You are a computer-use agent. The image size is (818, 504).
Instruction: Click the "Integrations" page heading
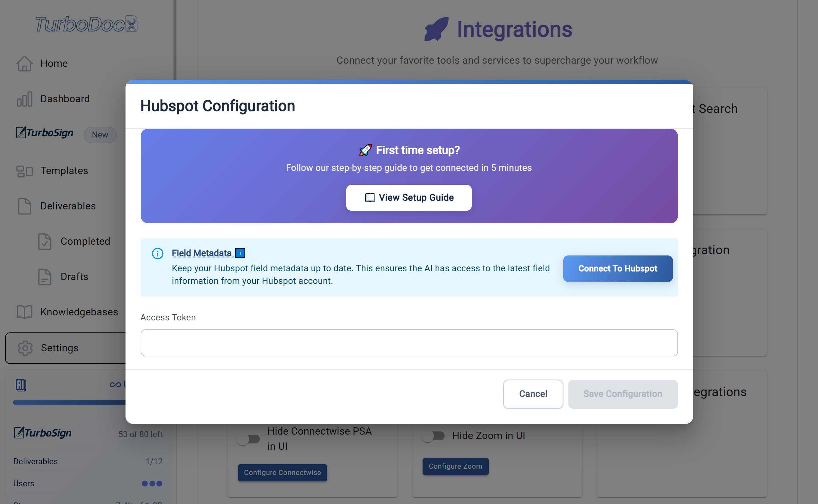coord(514,29)
